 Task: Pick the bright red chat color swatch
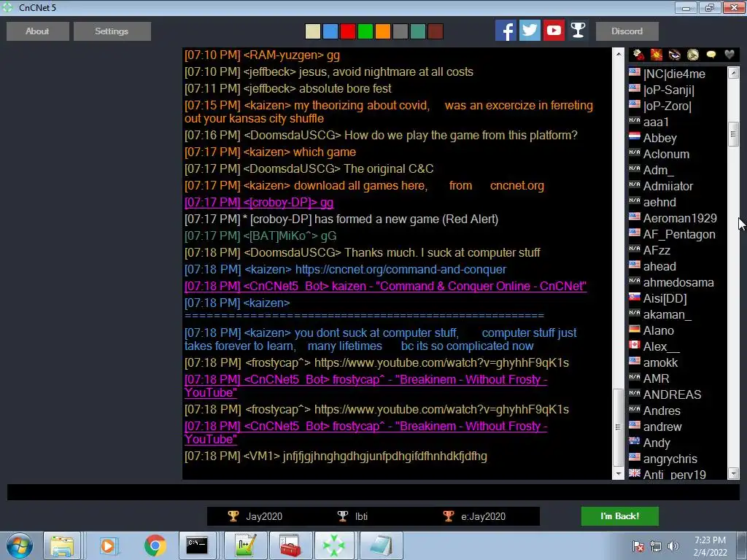coord(348,31)
